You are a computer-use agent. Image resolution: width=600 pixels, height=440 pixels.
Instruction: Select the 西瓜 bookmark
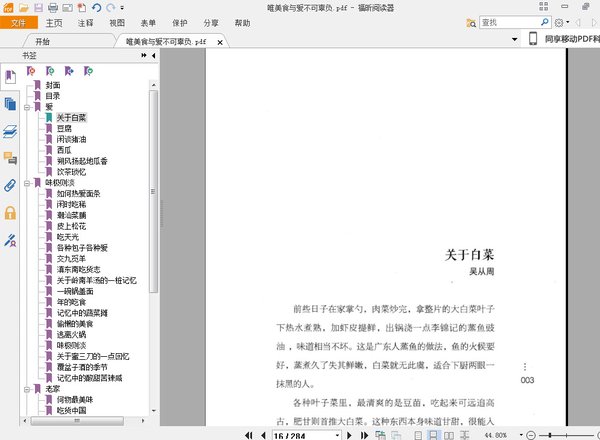pos(64,150)
